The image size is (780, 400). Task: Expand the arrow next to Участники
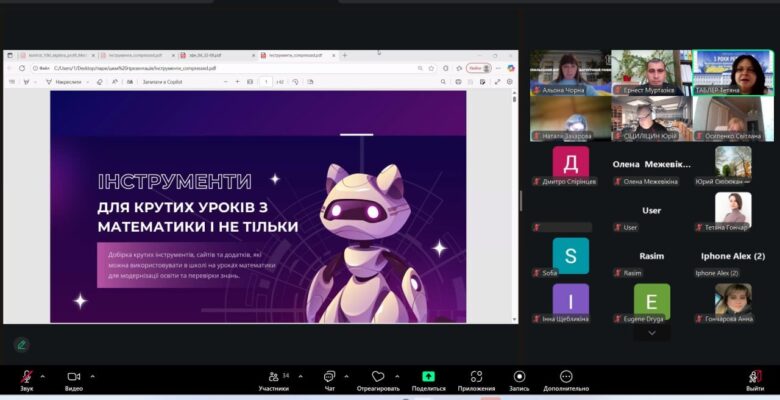(297, 376)
